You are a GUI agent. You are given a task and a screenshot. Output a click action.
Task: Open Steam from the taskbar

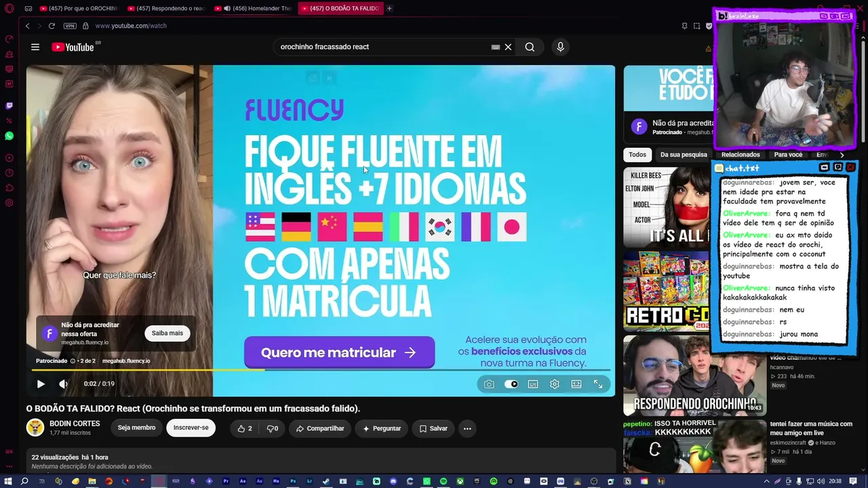click(326, 481)
